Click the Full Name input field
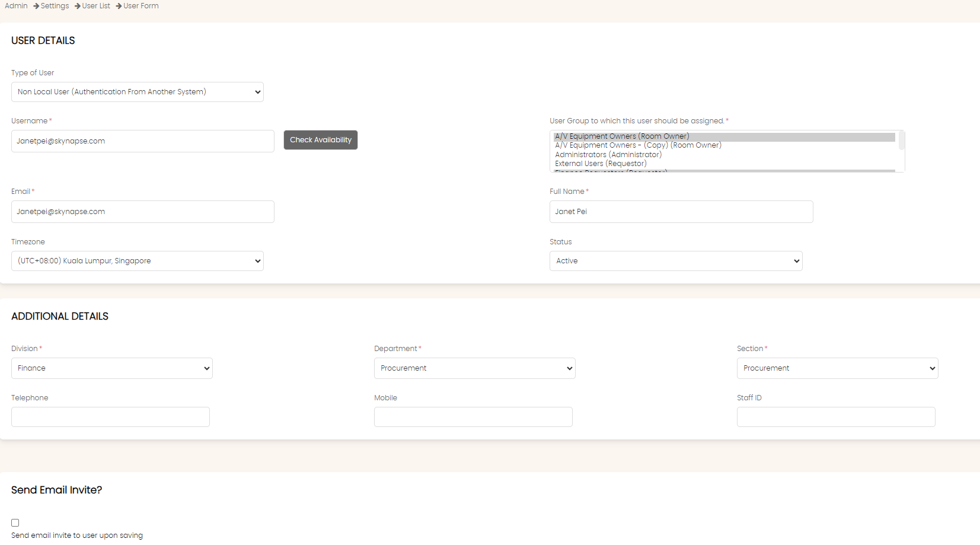 point(681,212)
